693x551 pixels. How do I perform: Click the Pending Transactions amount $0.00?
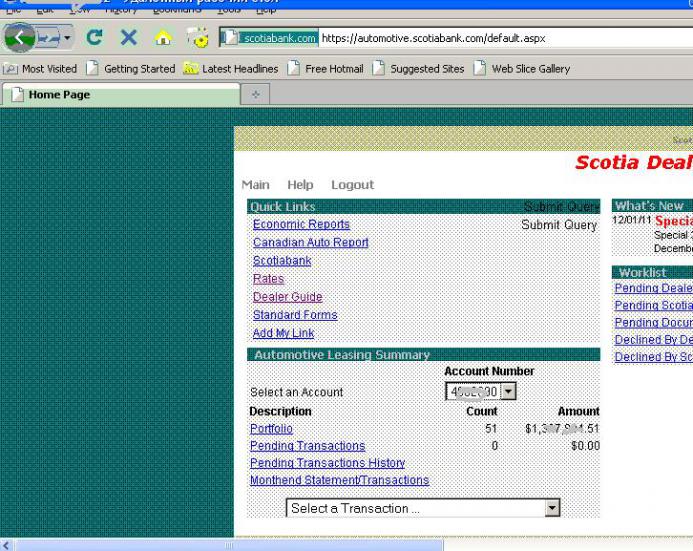[x=585, y=446]
